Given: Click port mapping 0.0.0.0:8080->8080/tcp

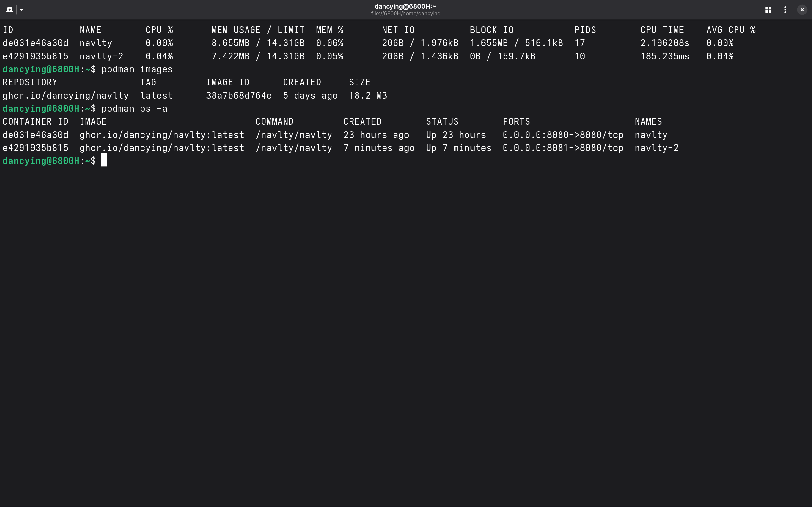Looking at the screenshot, I should 563,135.
